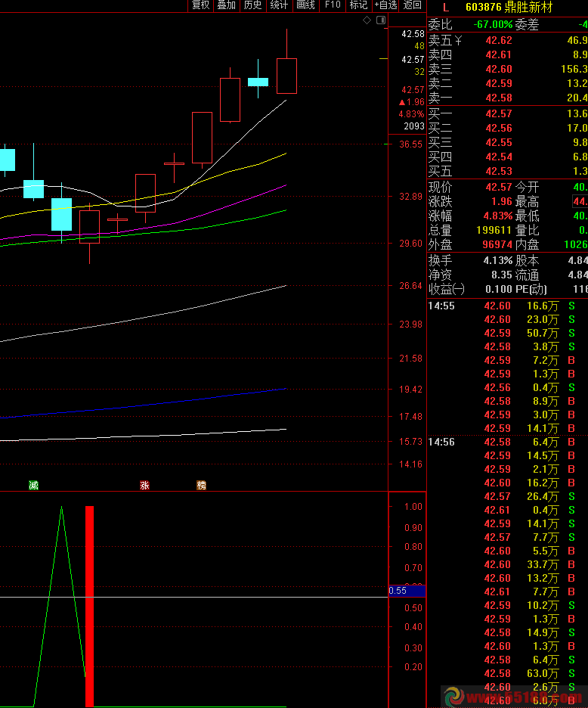Click the 现价 42.57 value
The width and height of the screenshot is (588, 708).
(x=499, y=188)
